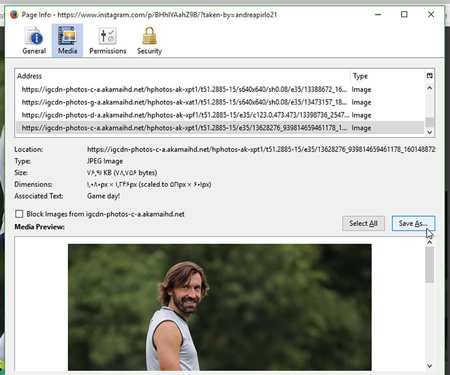450x375 pixels.
Task: Click media preview scroll up arrow
Action: point(430,242)
